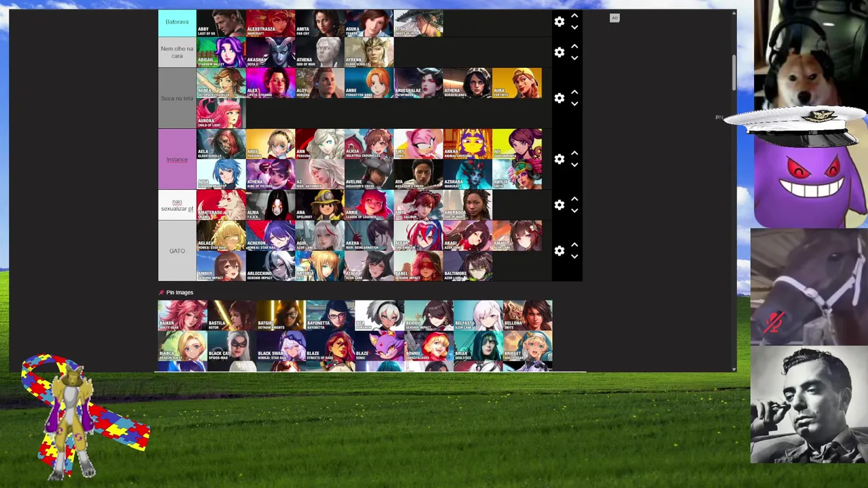Select Ana Spelunky thumbnail

point(319,205)
